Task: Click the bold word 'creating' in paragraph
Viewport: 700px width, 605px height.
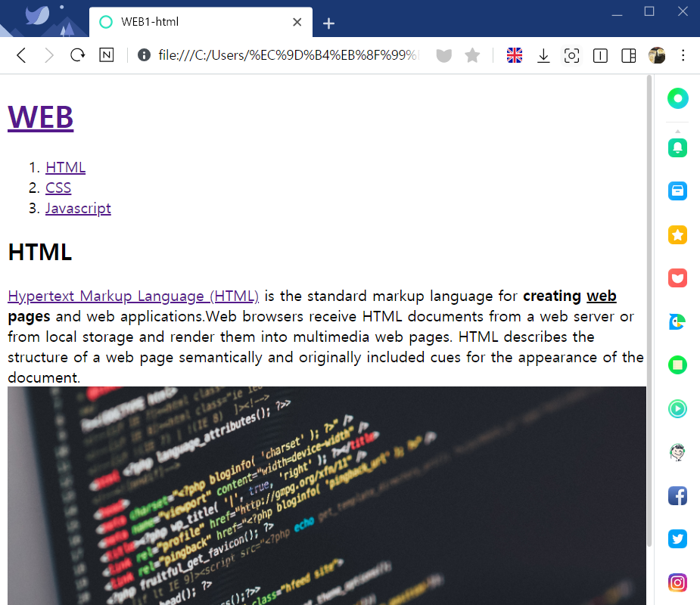Action: (552, 296)
